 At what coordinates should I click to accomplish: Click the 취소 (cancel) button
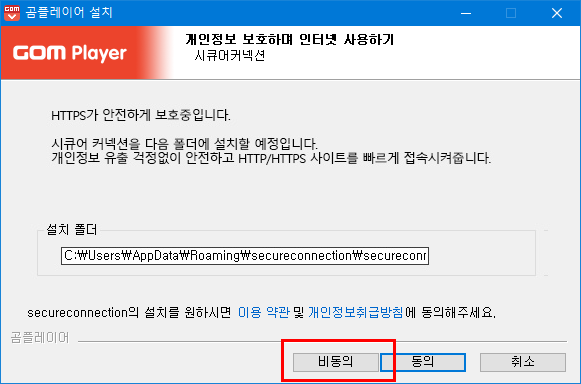[x=523, y=362]
